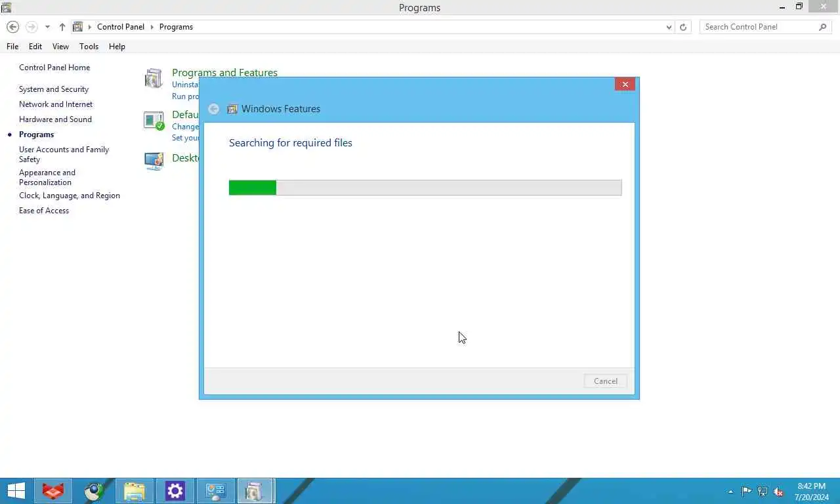
Task: Open the Windows Start button
Action: pyautogui.click(x=16, y=491)
